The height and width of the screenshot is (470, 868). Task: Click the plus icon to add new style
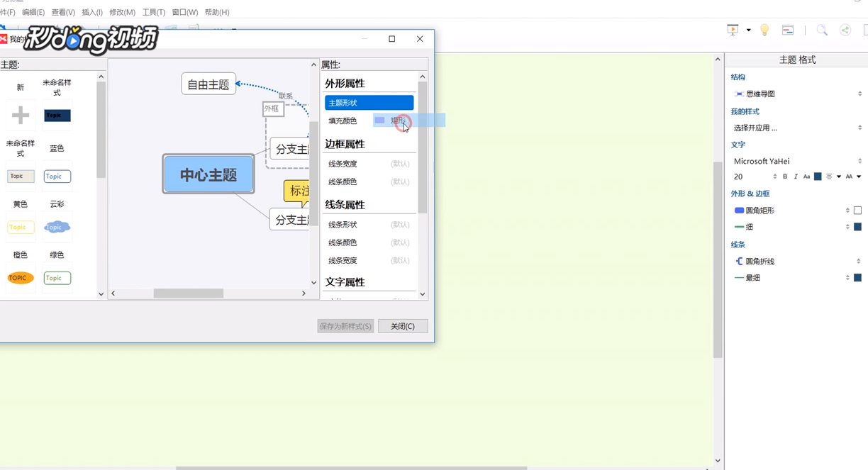[20, 116]
